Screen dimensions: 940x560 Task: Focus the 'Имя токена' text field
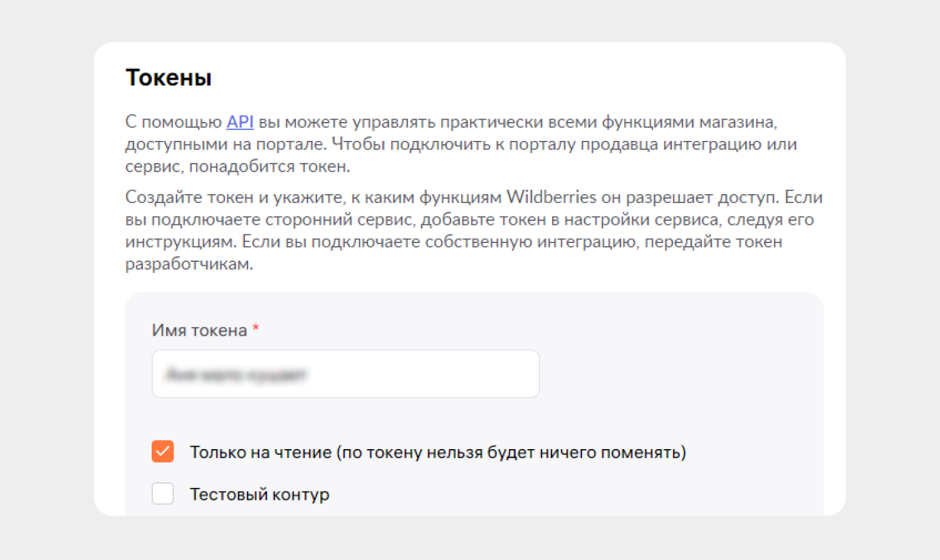pos(345,374)
